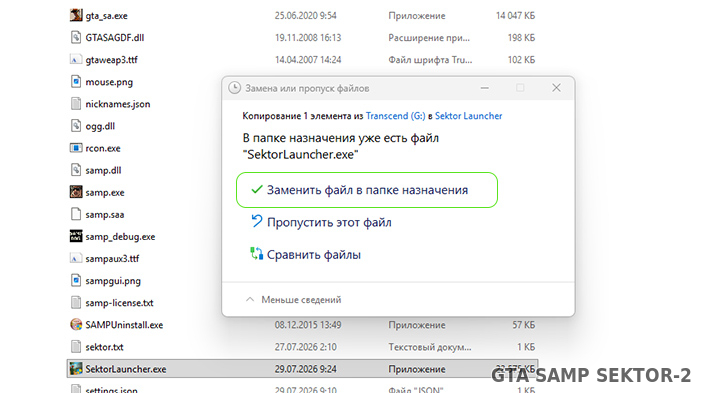Select the SAMPUninstall.exe icon

click(76, 324)
